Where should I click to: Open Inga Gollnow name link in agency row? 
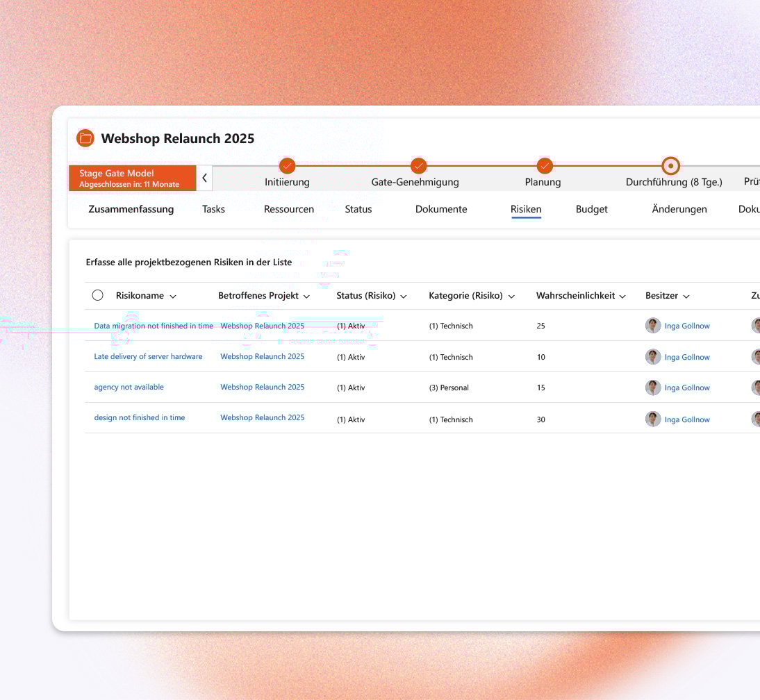(687, 387)
